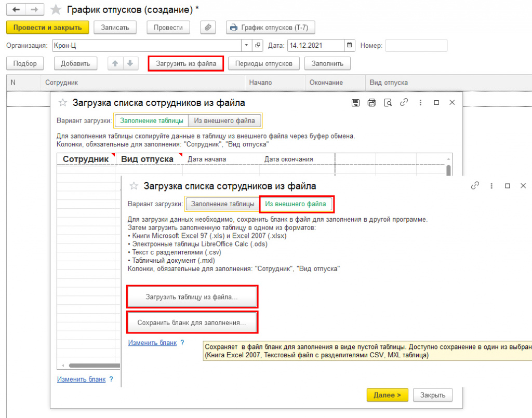Image resolution: width=532 pixels, height=418 pixels.
Task: Print preview icon in back dialog
Action: (388, 103)
